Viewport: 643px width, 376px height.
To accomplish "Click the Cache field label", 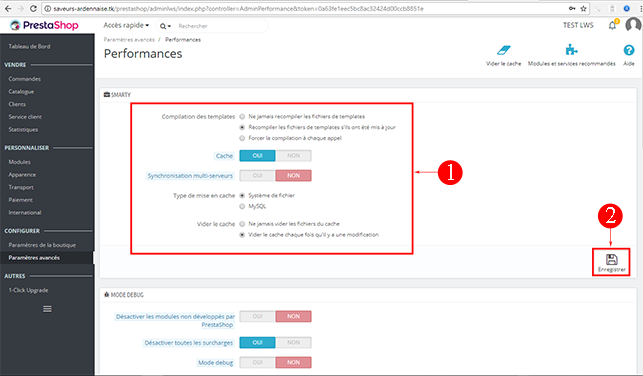I will point(224,156).
